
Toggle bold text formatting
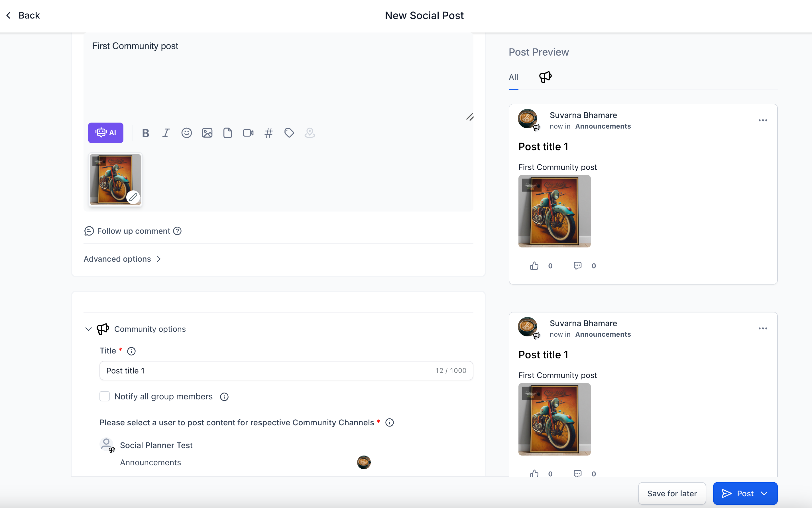point(145,133)
